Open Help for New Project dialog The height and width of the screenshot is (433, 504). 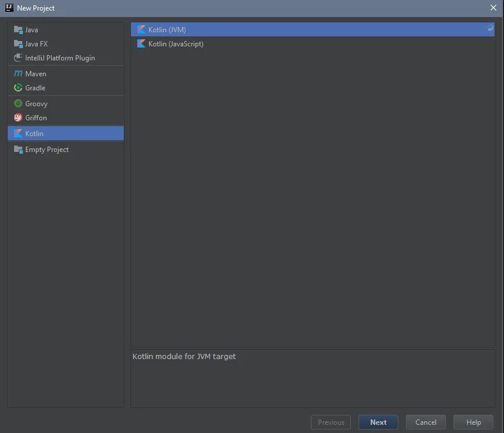pos(473,422)
